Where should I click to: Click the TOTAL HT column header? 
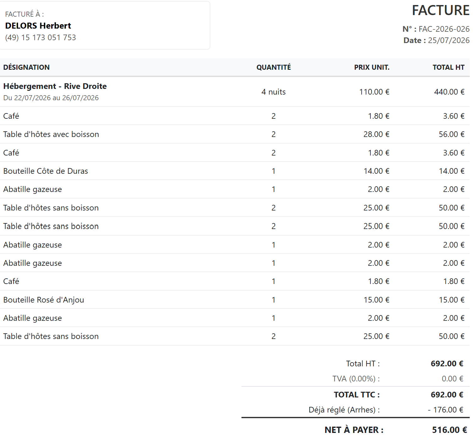point(448,67)
